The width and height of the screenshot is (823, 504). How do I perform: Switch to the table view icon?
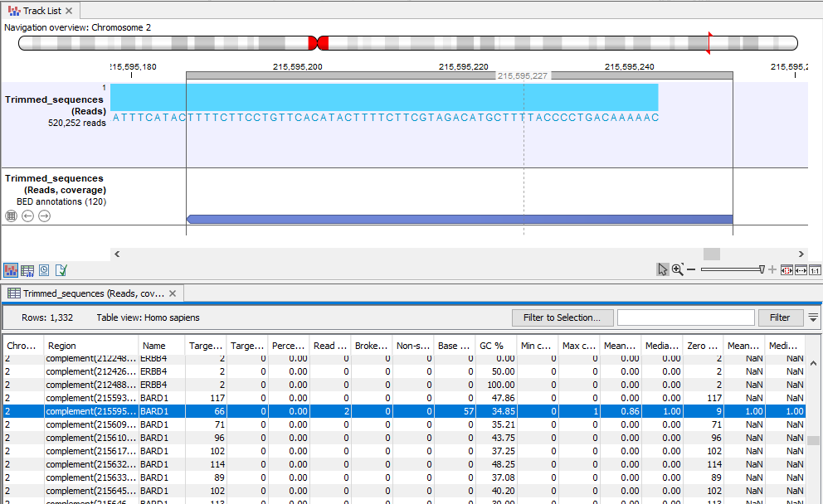point(27,270)
